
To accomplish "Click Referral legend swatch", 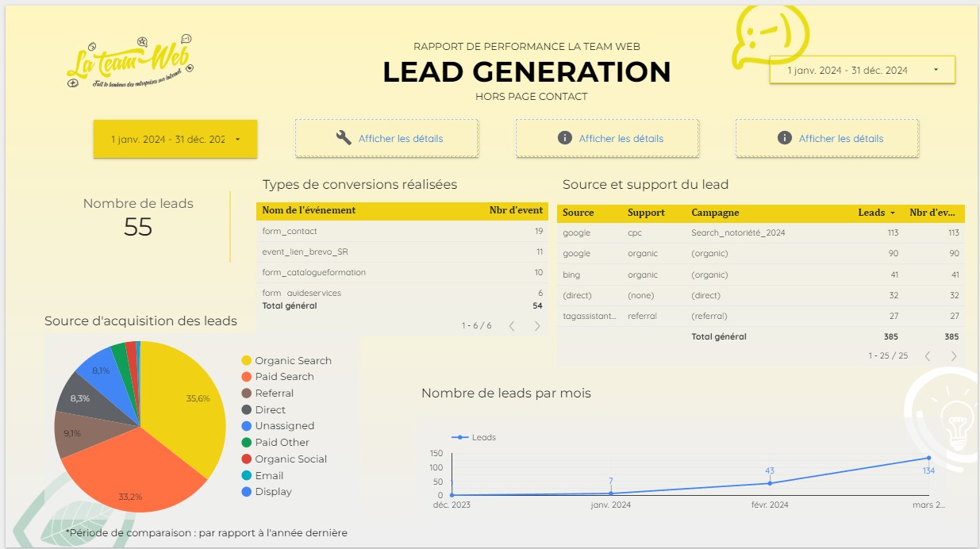I will [247, 394].
